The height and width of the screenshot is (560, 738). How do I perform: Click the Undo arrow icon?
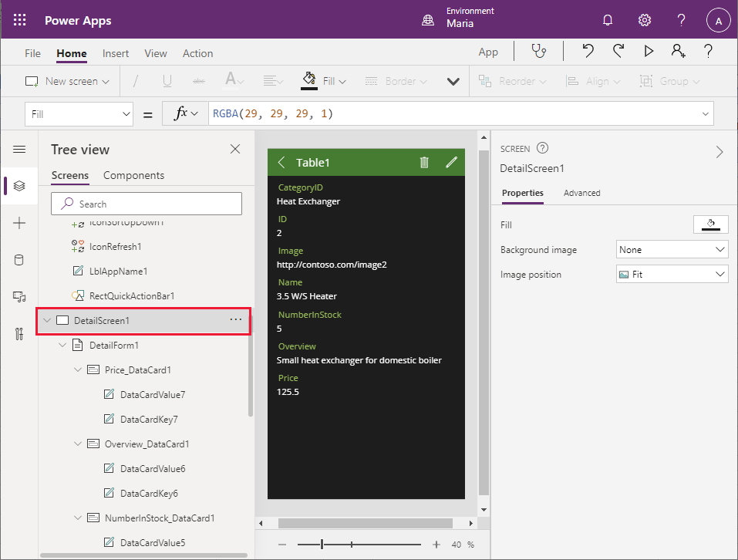point(588,52)
